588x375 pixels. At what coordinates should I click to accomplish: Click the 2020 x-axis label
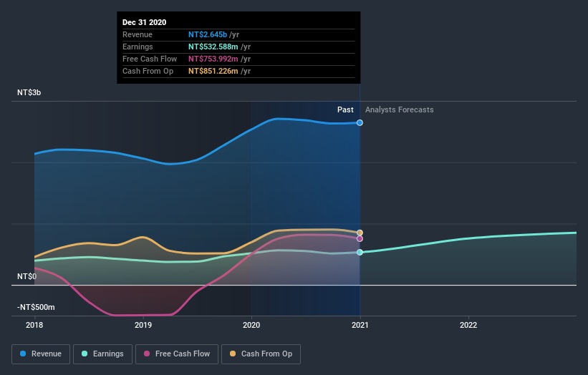click(251, 325)
